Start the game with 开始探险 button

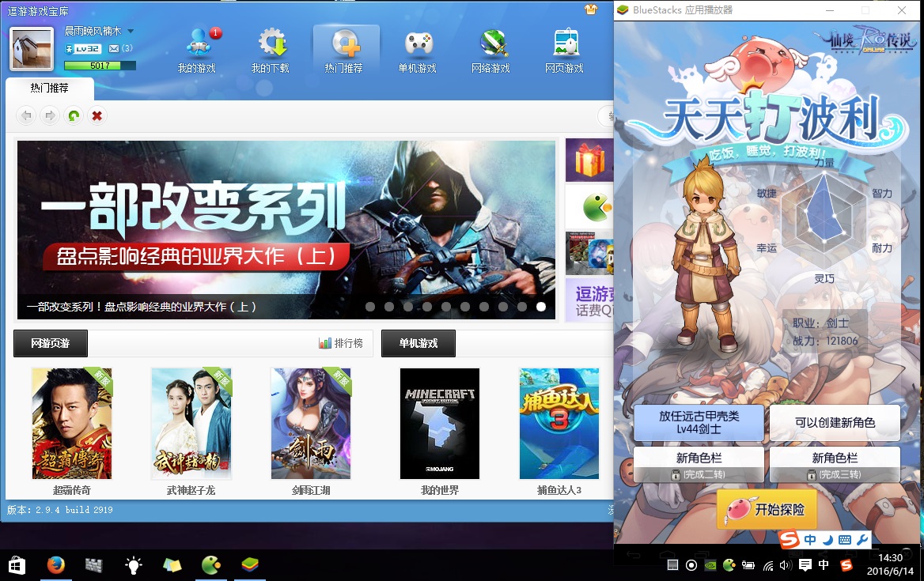767,510
